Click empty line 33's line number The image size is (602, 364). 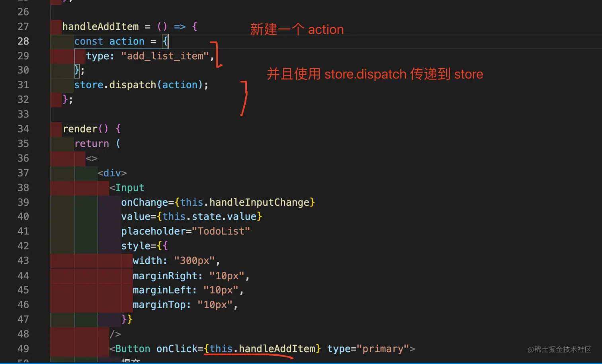click(x=23, y=115)
